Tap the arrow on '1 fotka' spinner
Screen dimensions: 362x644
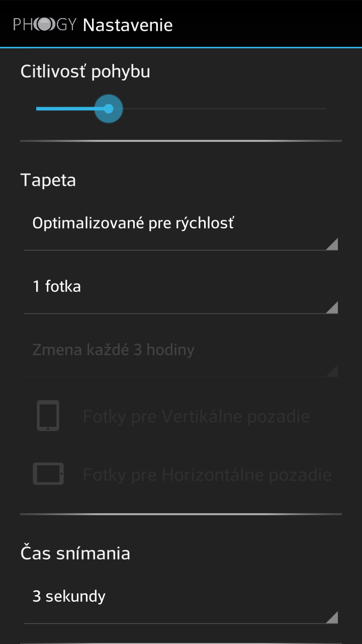(332, 308)
